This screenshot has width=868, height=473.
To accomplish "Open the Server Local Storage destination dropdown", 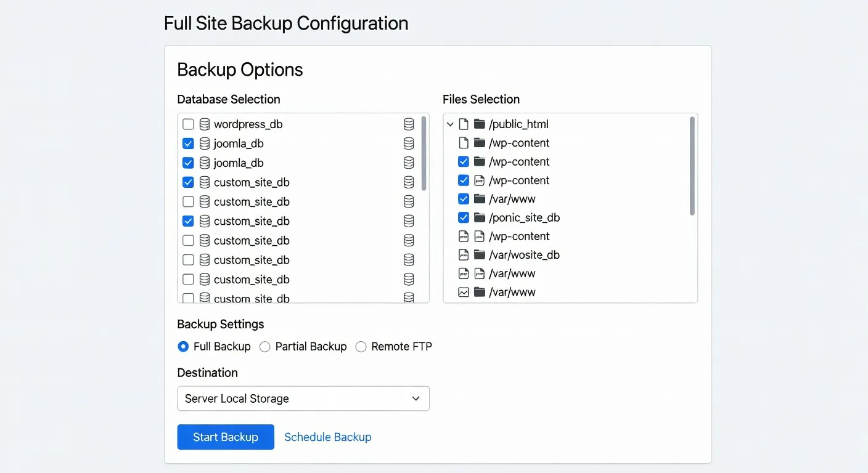I will pyautogui.click(x=303, y=398).
